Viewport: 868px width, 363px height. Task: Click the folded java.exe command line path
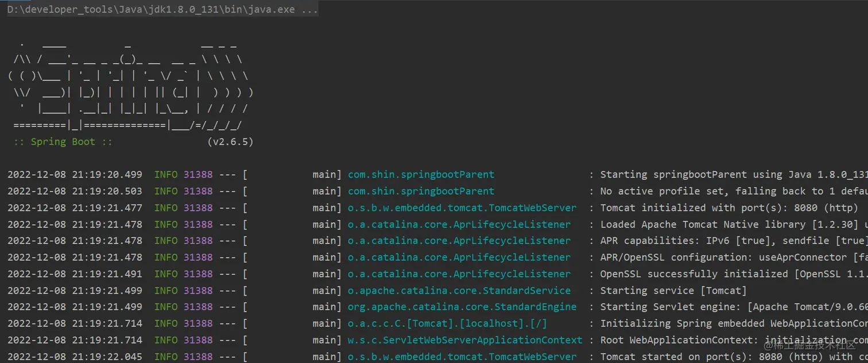click(x=162, y=10)
